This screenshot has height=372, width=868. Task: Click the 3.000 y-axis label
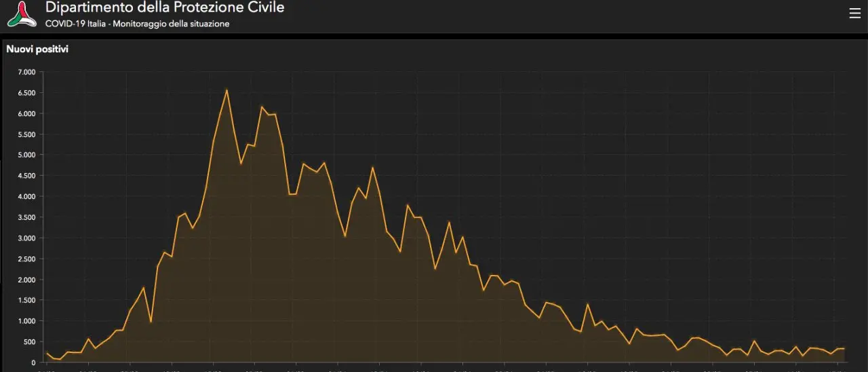(26, 238)
